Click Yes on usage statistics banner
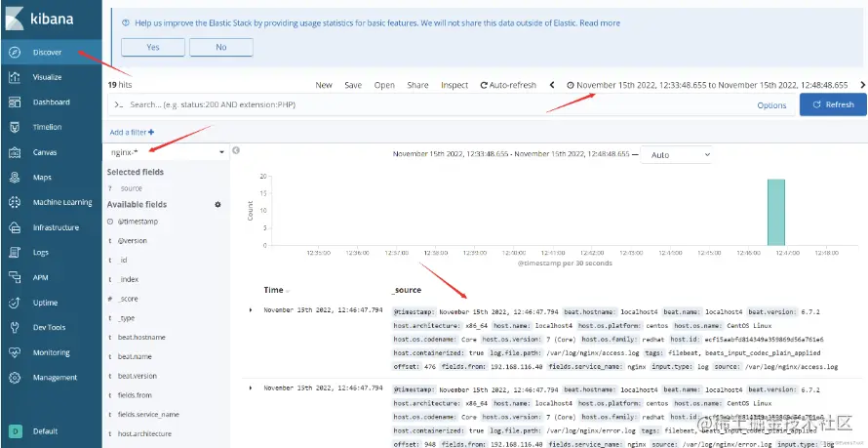868x448 pixels. (153, 47)
